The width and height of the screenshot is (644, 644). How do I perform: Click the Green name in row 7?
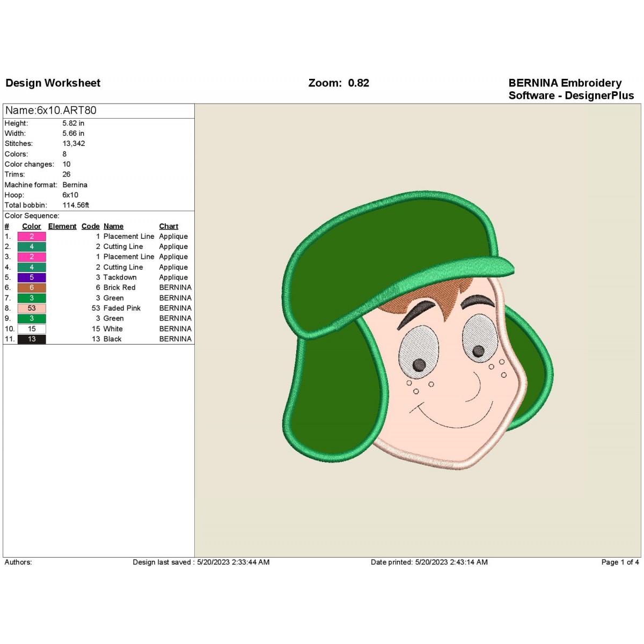tap(114, 298)
